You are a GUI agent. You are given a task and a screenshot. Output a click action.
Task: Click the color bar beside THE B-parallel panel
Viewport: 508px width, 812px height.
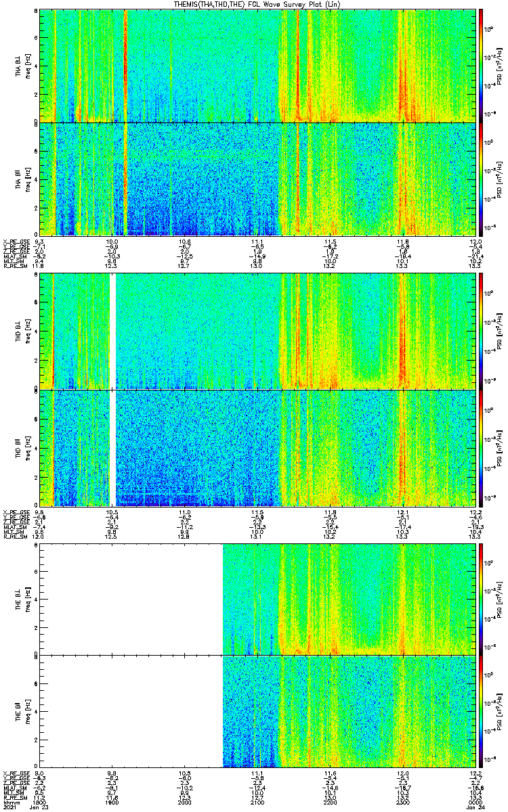coord(481,712)
